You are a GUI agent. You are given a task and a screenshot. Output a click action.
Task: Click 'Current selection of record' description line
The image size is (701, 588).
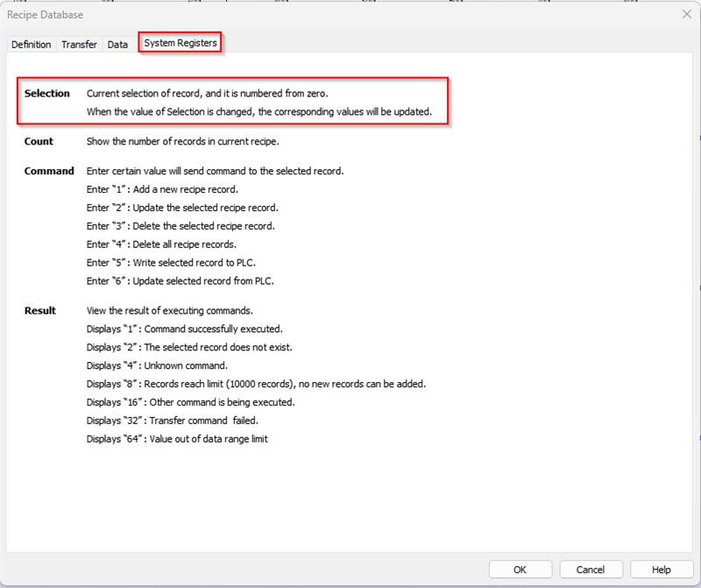click(x=208, y=94)
